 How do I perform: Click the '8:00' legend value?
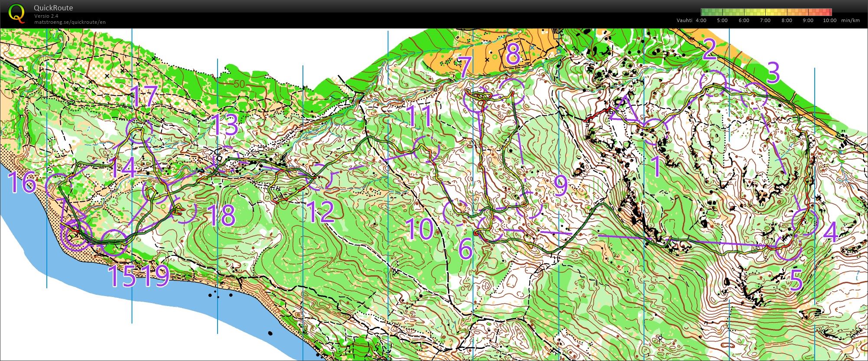pos(787,20)
